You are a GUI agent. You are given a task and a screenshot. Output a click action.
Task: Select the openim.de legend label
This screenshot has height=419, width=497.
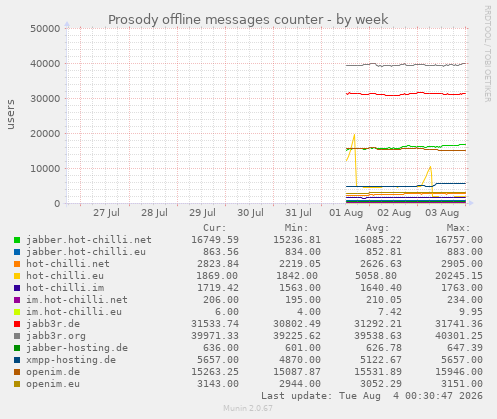coord(53,372)
